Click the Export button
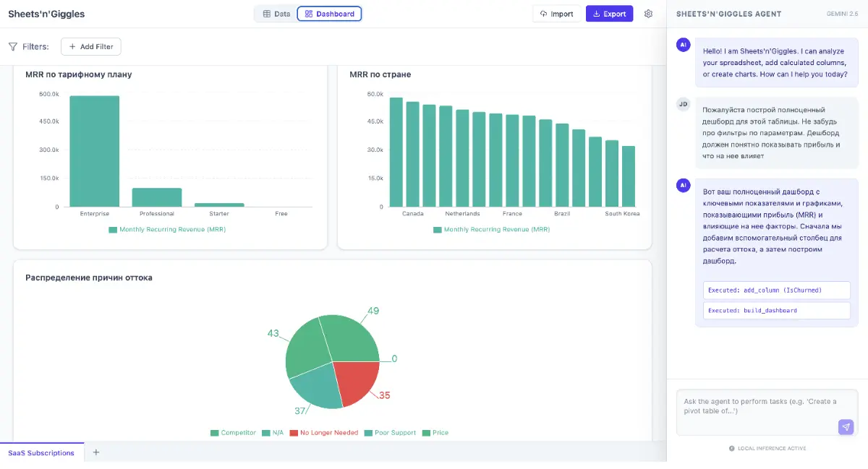868x469 pixels. tap(609, 14)
